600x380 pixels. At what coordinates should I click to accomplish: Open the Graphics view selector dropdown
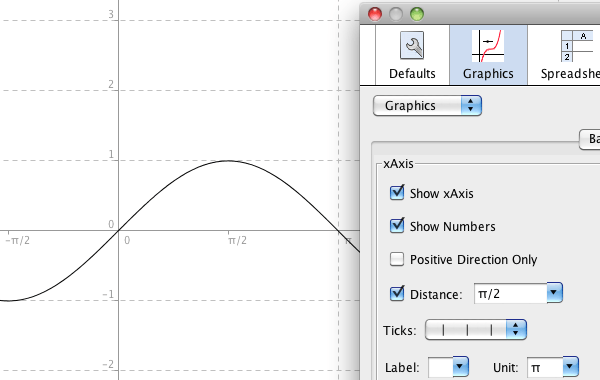(x=427, y=106)
